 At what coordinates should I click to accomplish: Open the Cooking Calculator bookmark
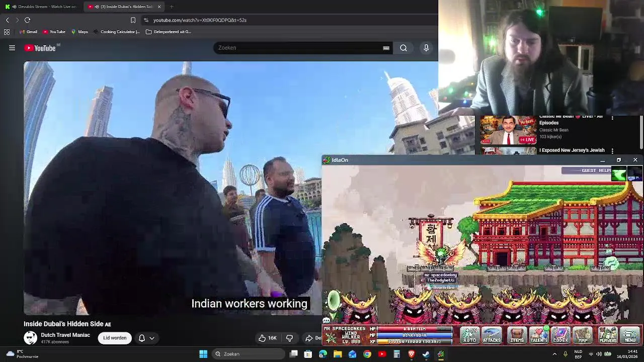click(x=117, y=32)
